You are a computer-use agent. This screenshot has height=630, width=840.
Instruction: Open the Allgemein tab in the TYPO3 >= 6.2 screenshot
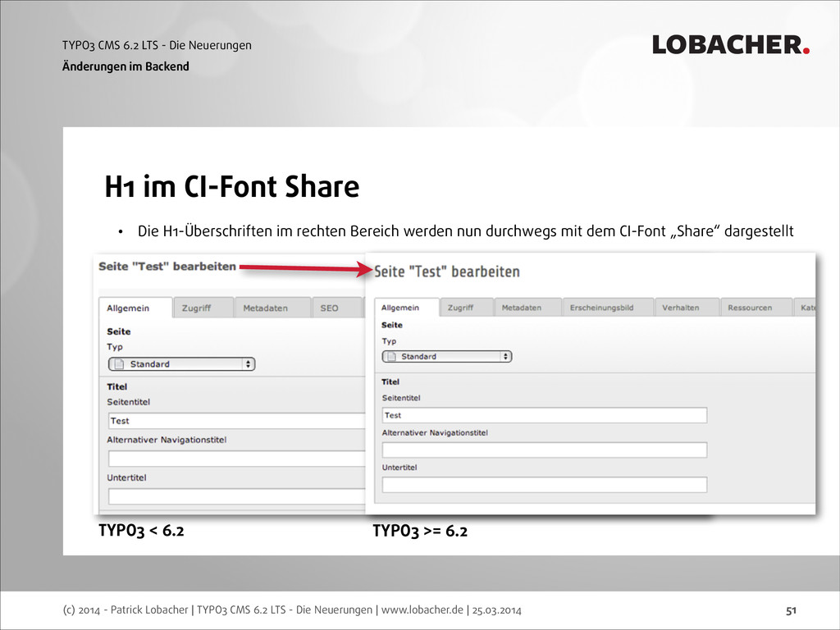coord(407,308)
